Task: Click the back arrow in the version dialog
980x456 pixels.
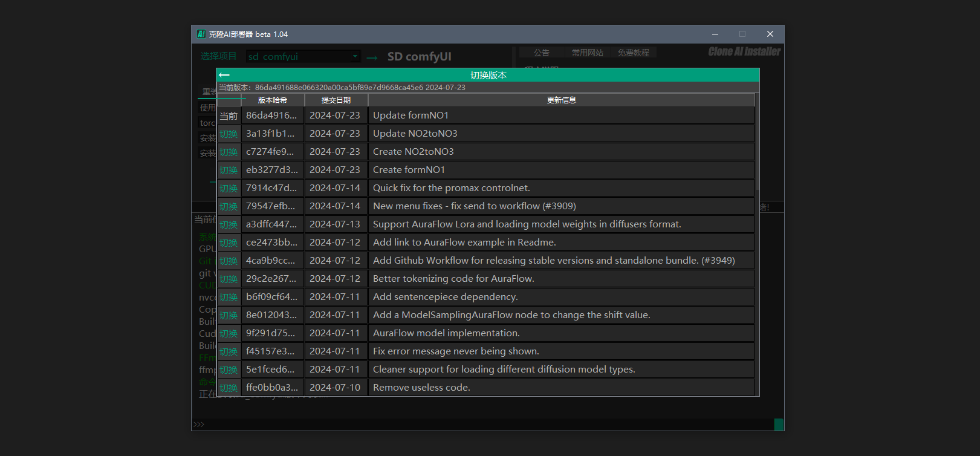Action: coord(224,75)
